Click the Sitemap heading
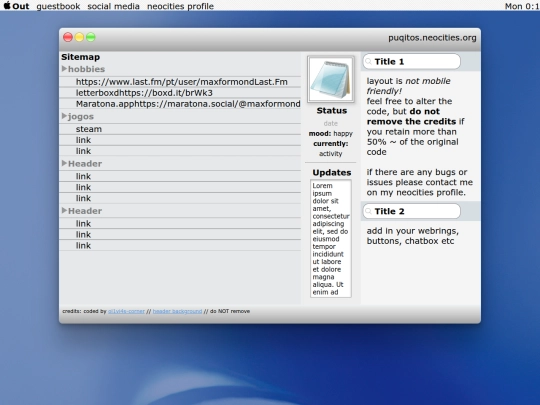 [x=81, y=57]
